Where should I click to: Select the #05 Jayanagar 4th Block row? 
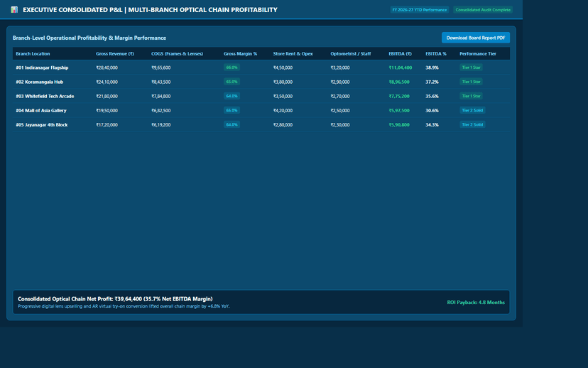(261, 124)
